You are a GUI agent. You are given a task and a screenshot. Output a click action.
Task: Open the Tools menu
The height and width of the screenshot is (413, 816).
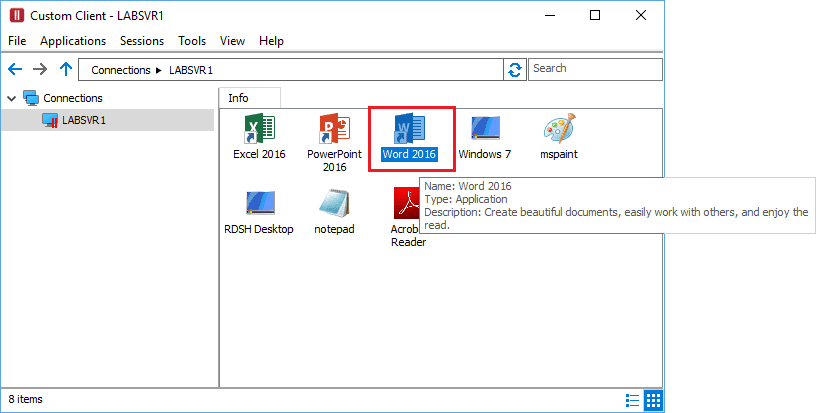pyautogui.click(x=192, y=41)
